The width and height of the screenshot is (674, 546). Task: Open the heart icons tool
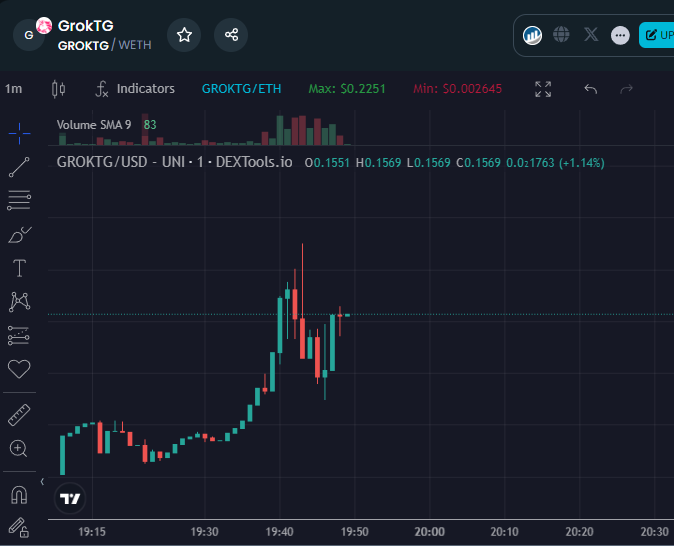click(19, 369)
